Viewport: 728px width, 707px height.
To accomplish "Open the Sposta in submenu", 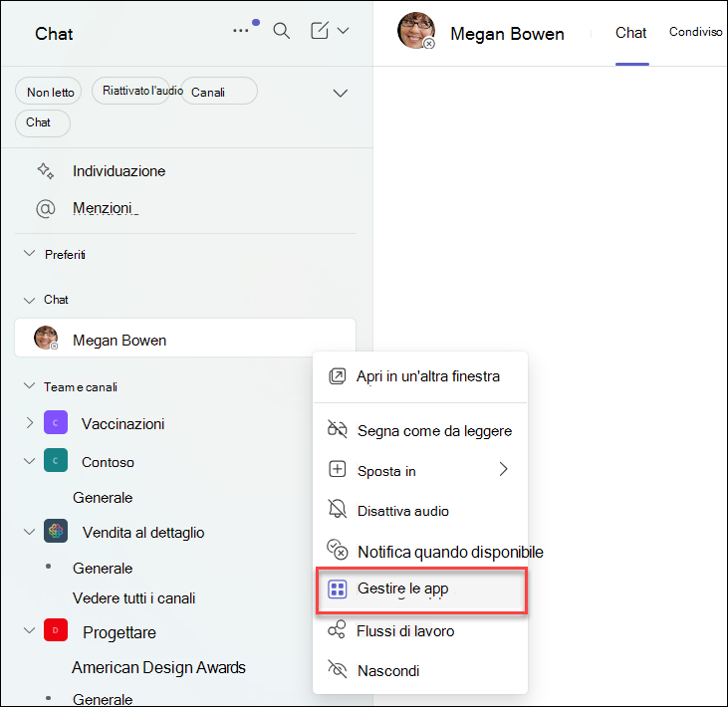I will coord(420,471).
